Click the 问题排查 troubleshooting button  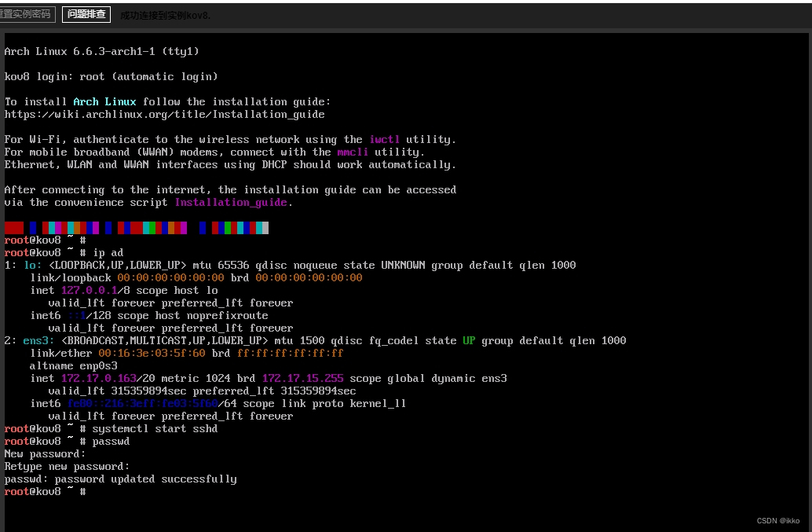86,13
